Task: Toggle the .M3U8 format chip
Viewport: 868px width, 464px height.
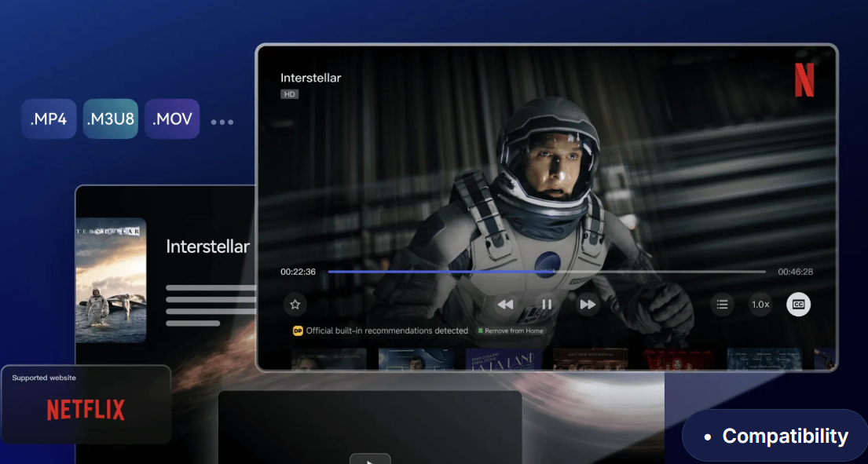Action: point(110,119)
